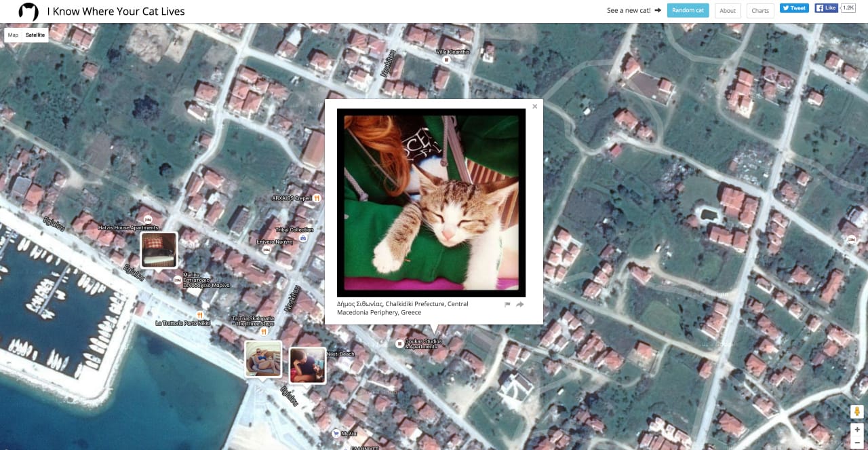This screenshot has width=868, height=450.
Task: Close the cat photo popup
Action: click(534, 107)
